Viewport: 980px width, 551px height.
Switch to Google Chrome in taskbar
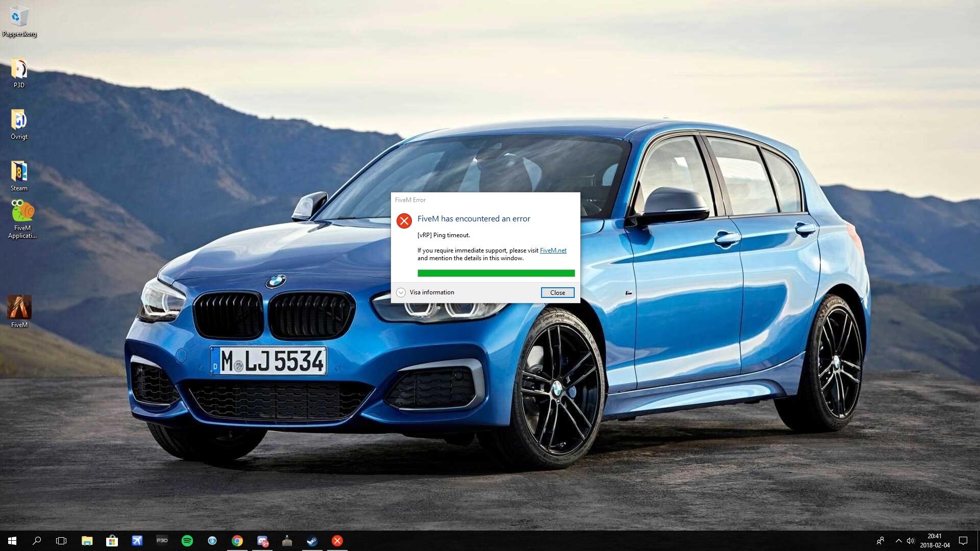237,541
